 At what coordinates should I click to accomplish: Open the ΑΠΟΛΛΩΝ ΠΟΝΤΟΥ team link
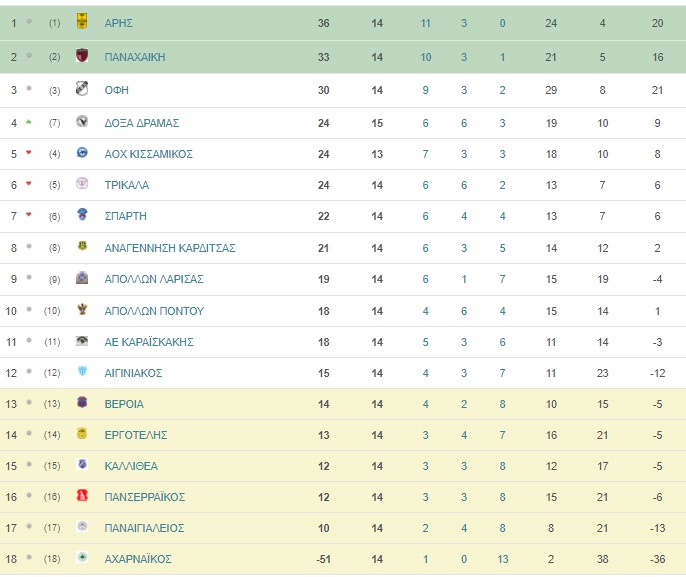[x=154, y=311]
